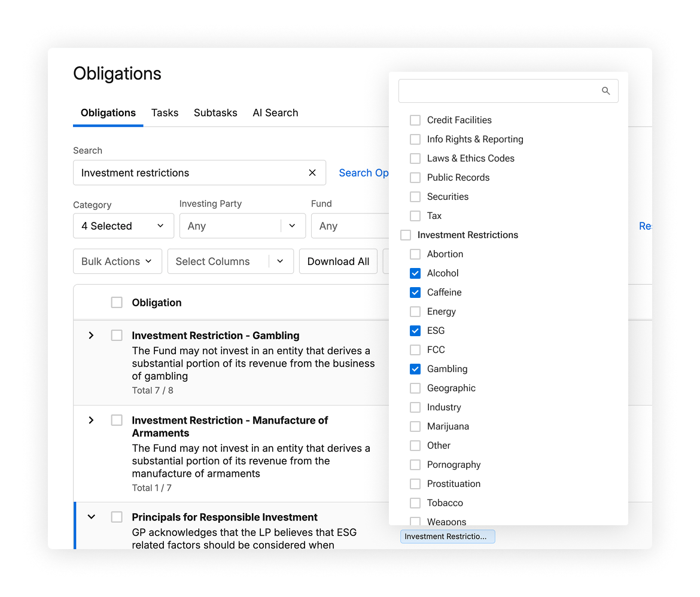Open the Bulk Actions dropdown
This screenshot has height=597, width=700.
(x=117, y=261)
